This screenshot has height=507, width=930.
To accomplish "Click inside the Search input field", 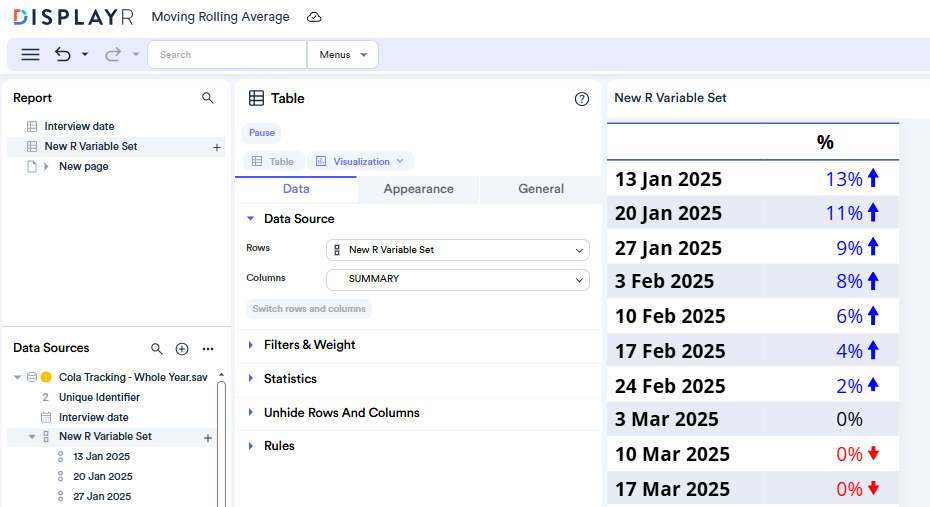I will (227, 55).
